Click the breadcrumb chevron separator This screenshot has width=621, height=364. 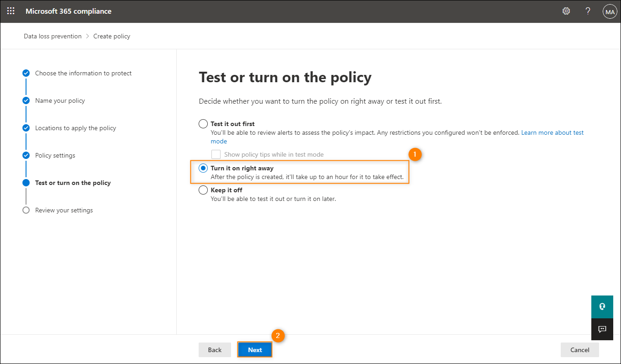[87, 36]
